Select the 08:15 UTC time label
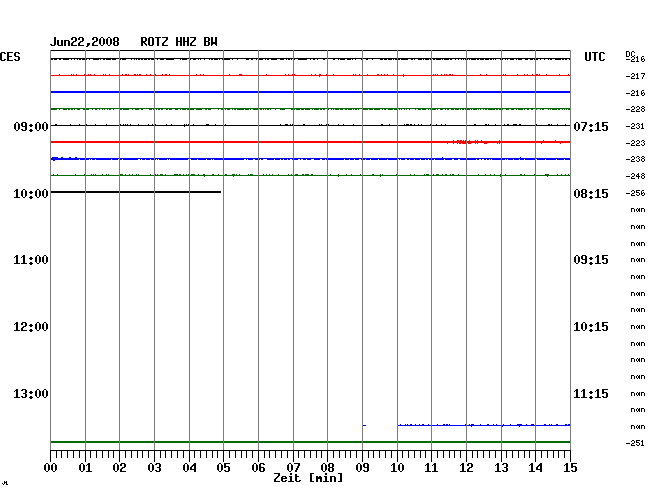 point(591,194)
